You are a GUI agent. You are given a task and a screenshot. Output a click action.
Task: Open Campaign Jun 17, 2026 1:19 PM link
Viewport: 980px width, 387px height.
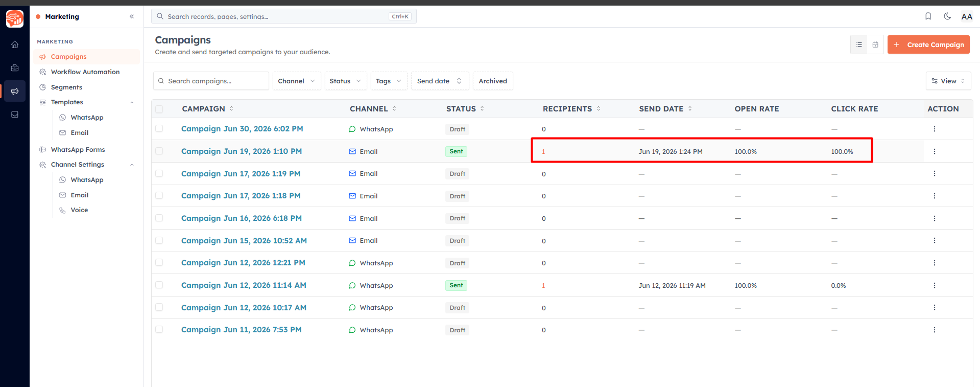click(241, 174)
